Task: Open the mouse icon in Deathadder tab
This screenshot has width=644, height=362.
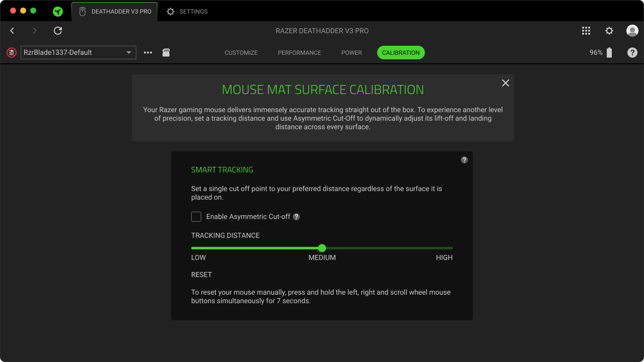Action: point(83,11)
